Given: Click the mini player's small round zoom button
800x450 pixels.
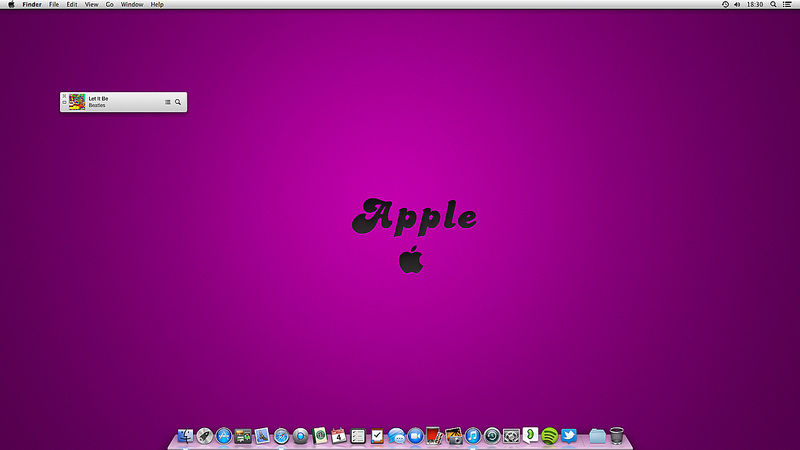Looking at the screenshot, I should click(x=64, y=102).
